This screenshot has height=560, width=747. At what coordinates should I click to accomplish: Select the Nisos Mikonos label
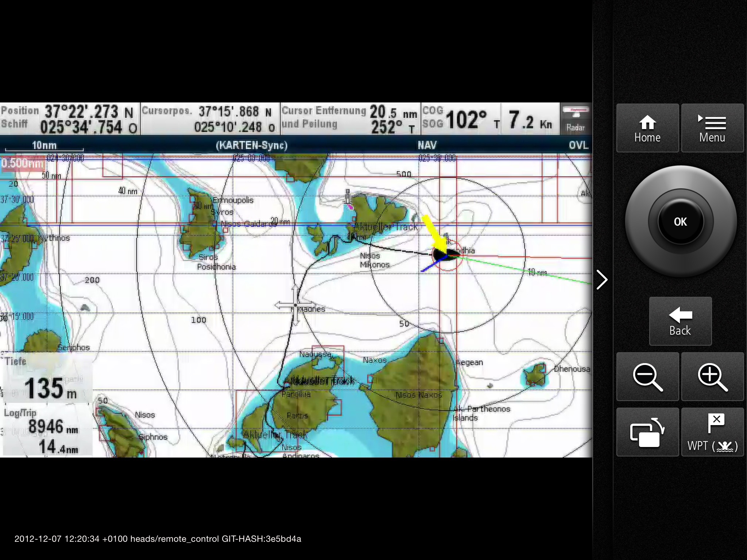tap(375, 260)
